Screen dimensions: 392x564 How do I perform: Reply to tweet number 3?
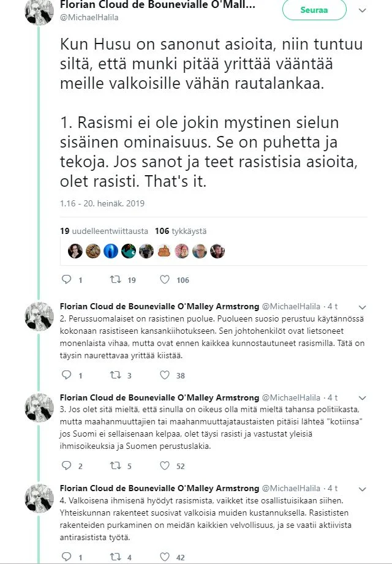pos(67,465)
